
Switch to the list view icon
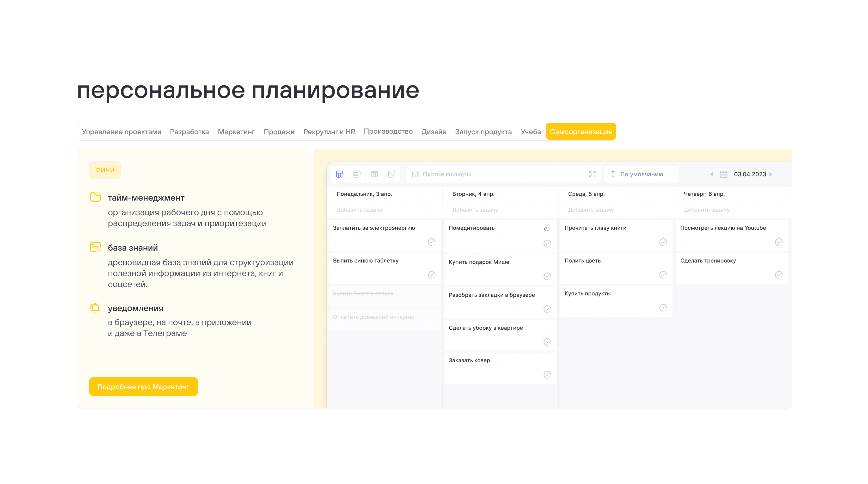click(x=357, y=174)
